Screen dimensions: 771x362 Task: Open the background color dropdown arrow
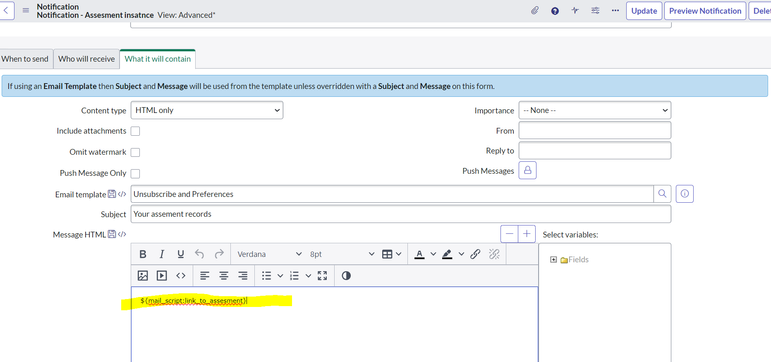461,254
